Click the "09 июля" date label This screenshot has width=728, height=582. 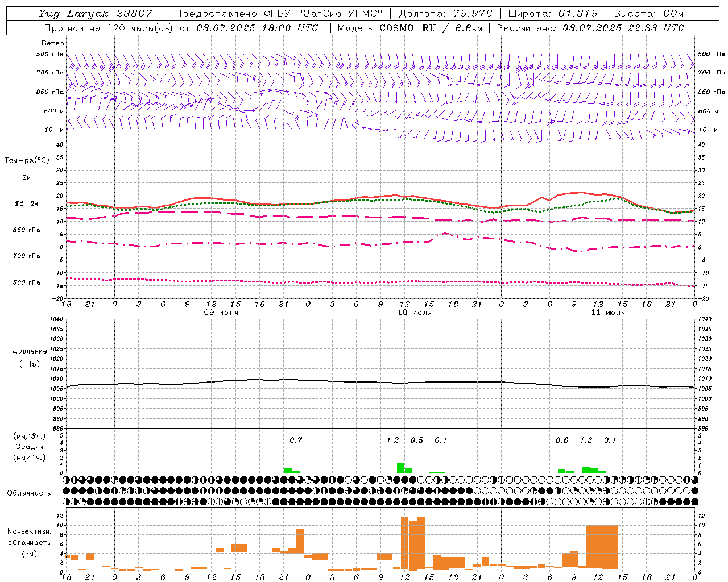point(221,313)
